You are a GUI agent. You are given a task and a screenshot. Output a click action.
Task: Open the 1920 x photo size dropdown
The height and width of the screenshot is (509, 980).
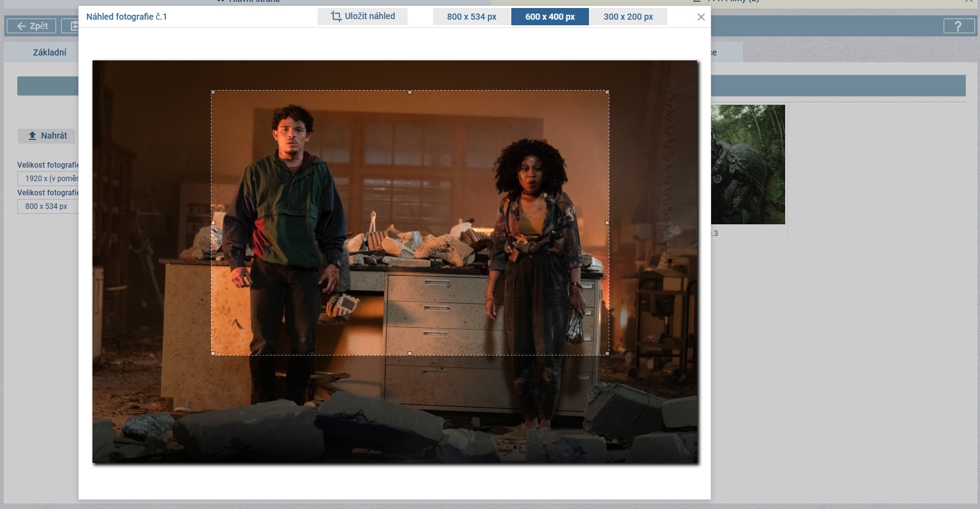pyautogui.click(x=48, y=179)
